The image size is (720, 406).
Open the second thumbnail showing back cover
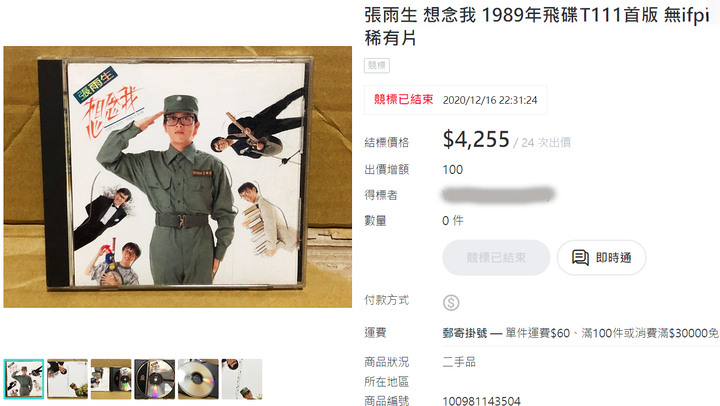pyautogui.click(x=68, y=378)
